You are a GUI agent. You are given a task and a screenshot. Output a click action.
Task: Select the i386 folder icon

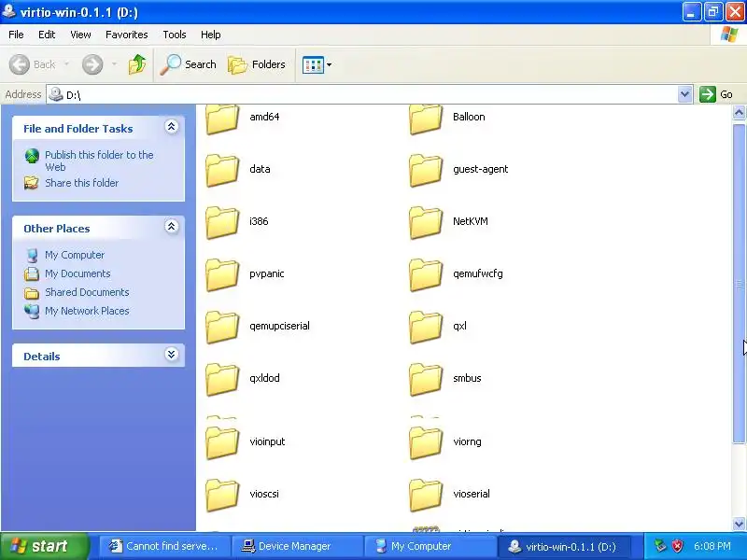click(x=222, y=222)
